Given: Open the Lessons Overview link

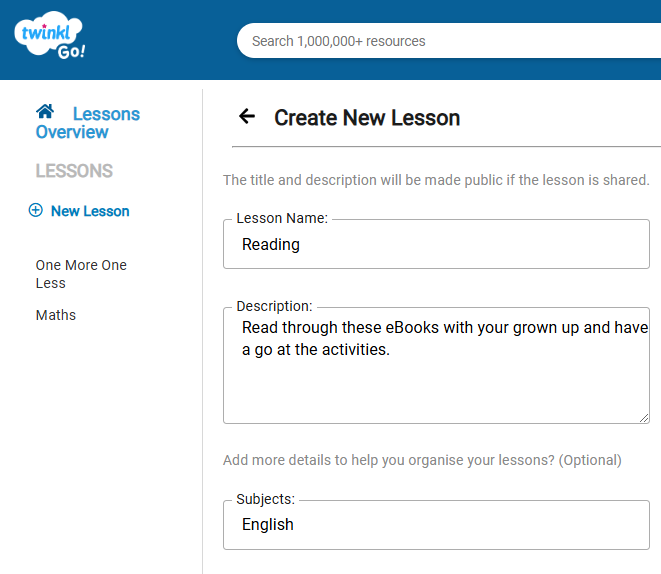Looking at the screenshot, I should coord(88,123).
